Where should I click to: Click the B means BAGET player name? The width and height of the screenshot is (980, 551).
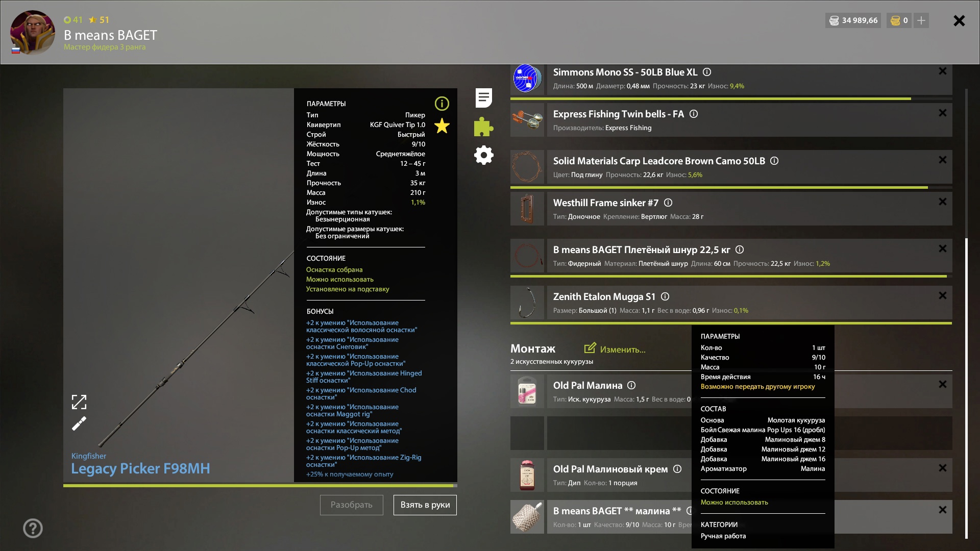click(110, 35)
